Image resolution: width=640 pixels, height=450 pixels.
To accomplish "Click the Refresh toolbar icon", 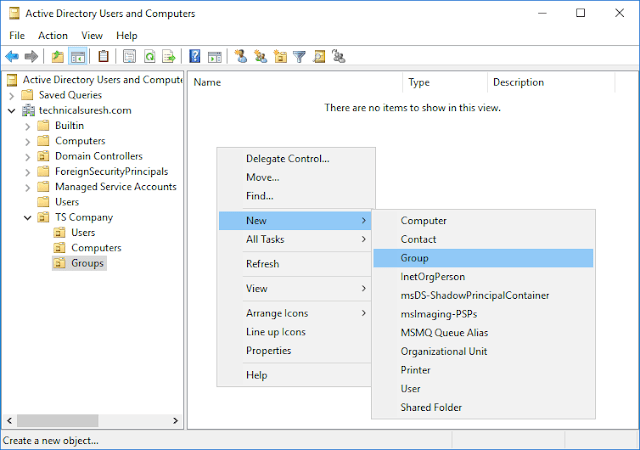I will (x=149, y=56).
